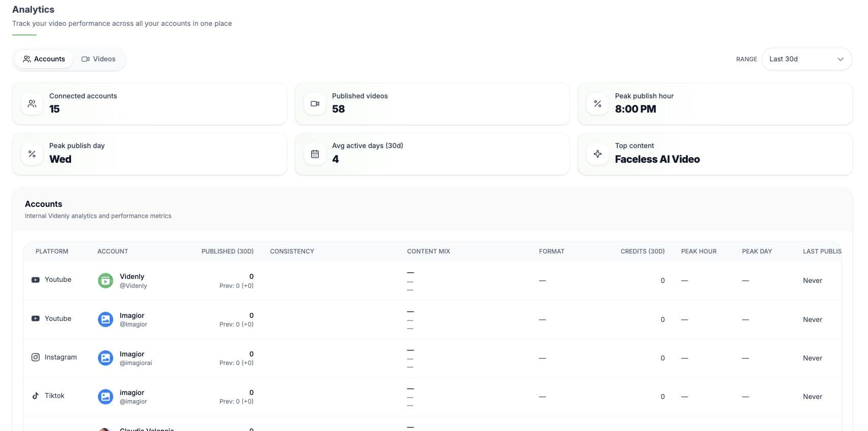
Task: Click the Youtube icon in @Imagior row
Action: coord(36,318)
